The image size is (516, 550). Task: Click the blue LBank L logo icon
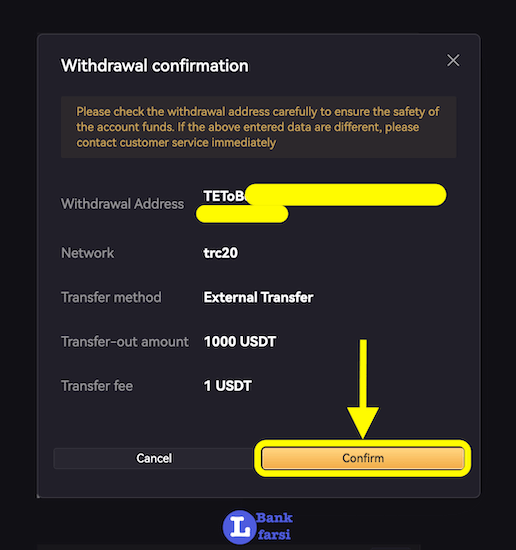(239, 527)
